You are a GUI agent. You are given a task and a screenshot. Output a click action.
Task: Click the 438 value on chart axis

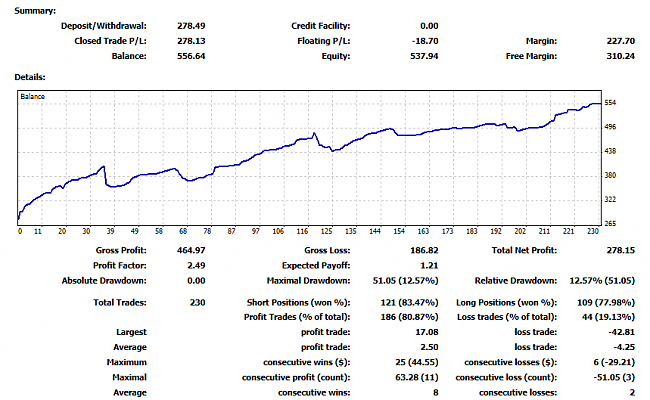[610, 151]
